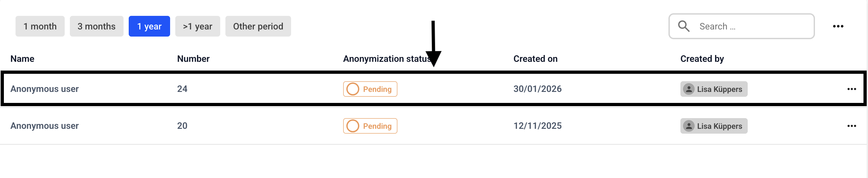Open the Anonymous user entry dated 12/11/2025
This screenshot has height=178, width=868.
[x=45, y=126]
